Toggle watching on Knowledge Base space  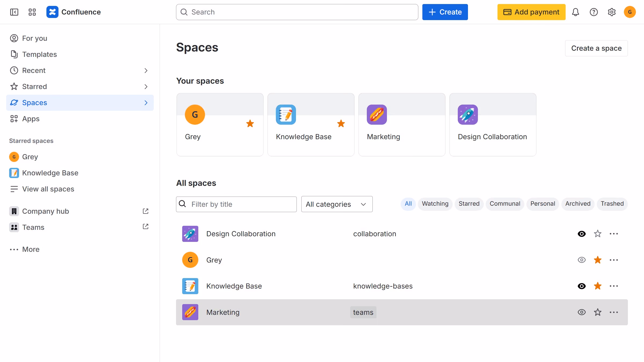tap(582, 286)
